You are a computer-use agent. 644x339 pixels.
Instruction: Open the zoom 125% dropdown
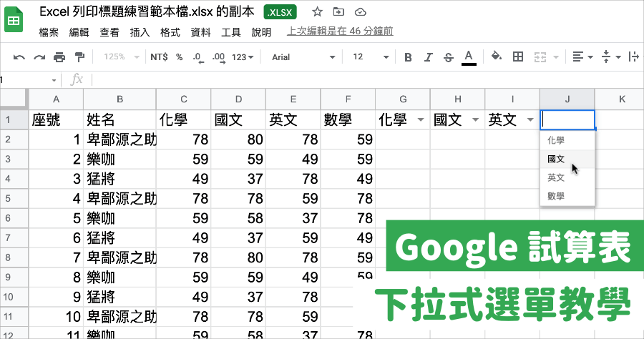pyautogui.click(x=121, y=57)
